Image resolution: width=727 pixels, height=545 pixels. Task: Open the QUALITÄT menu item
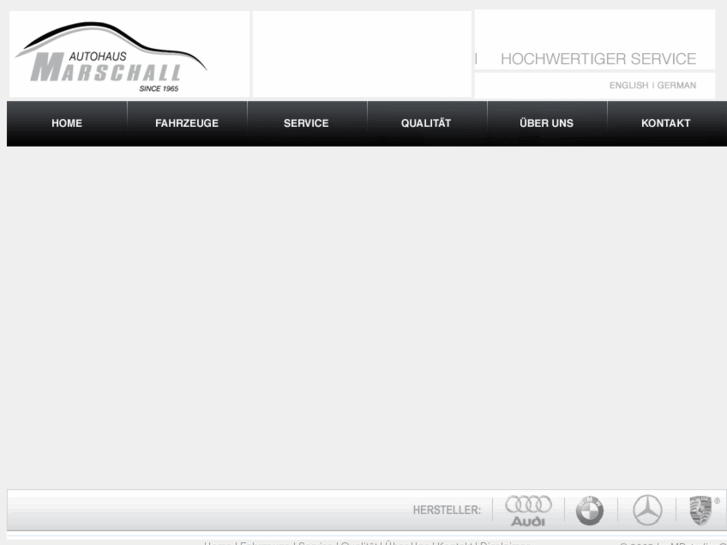(x=426, y=123)
